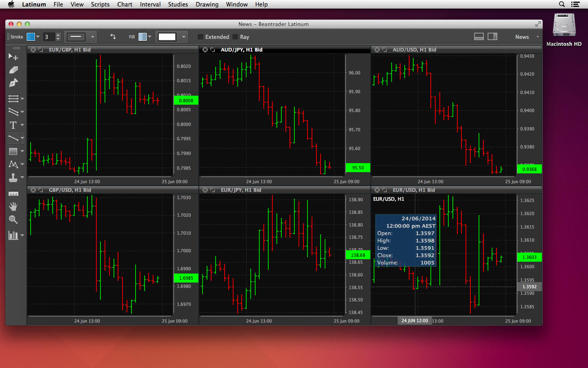This screenshot has height=368, width=588.
Task: Open Macintosh HD desktop drive
Action: click(564, 30)
